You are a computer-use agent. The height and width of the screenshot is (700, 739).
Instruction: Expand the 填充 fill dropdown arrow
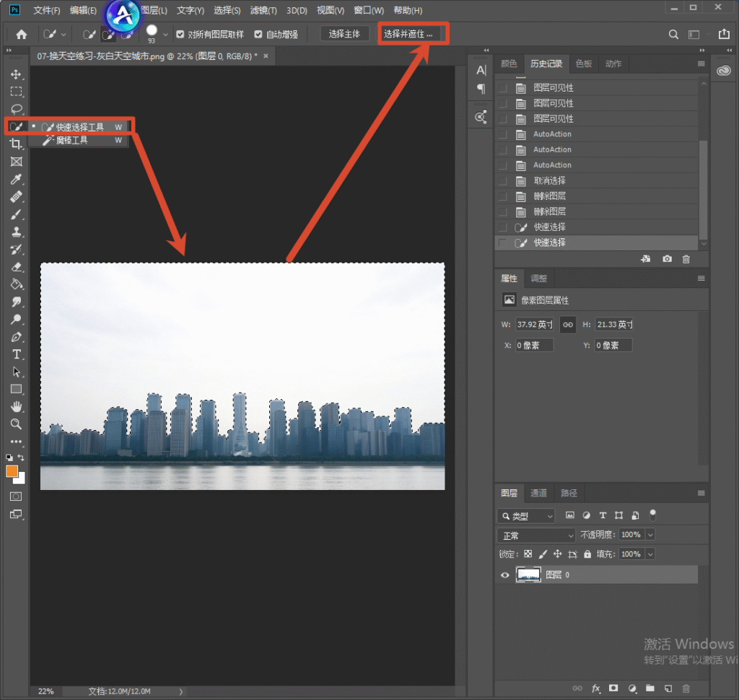point(650,554)
